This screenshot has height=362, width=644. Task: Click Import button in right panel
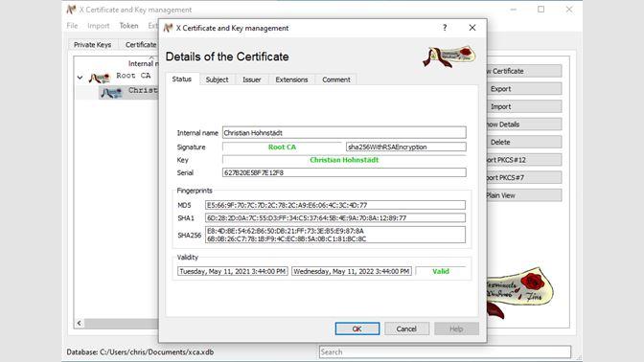point(524,106)
